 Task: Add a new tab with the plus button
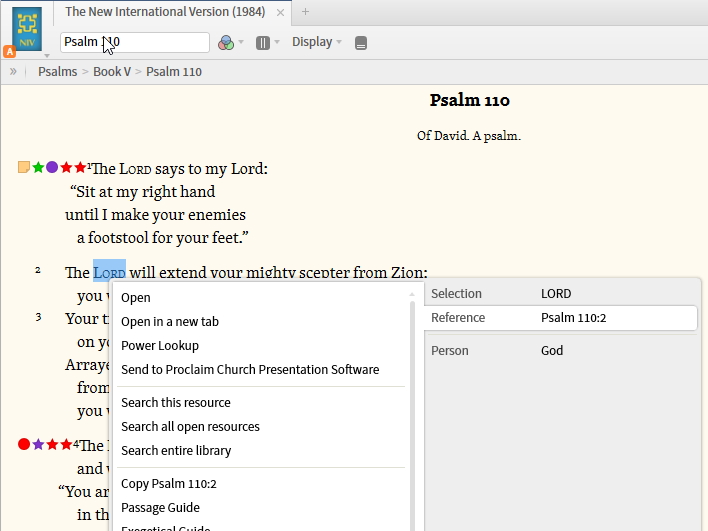305,12
